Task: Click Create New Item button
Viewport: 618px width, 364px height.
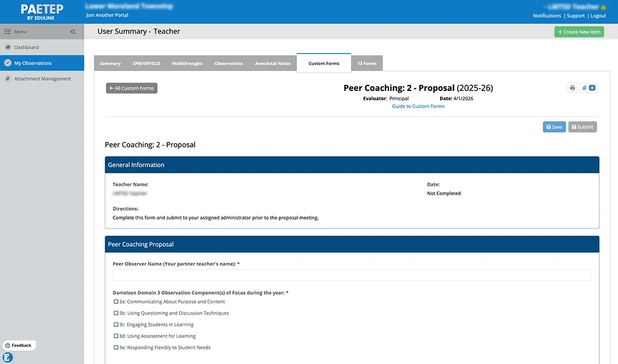Action: point(579,32)
